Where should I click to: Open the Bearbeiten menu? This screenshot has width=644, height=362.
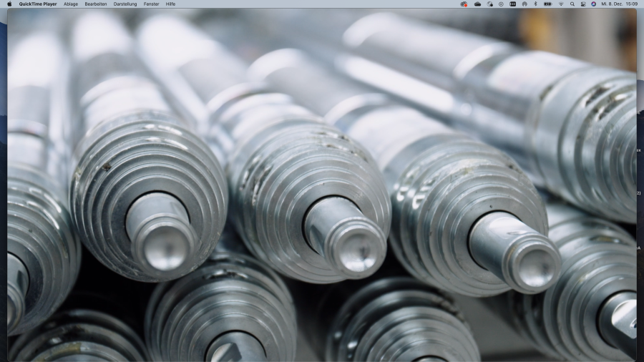point(96,4)
